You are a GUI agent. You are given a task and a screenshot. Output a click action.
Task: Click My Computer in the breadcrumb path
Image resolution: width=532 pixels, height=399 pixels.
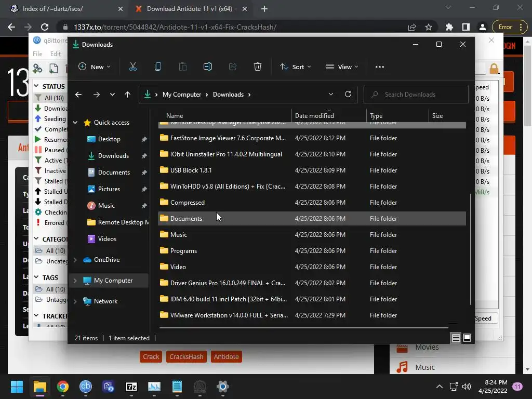pyautogui.click(x=182, y=95)
